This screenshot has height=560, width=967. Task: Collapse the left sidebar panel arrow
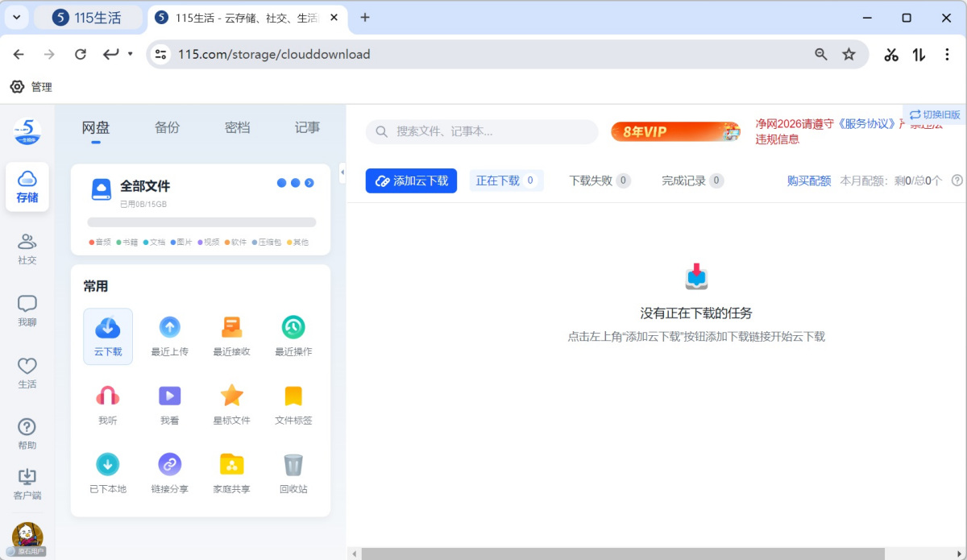coord(342,172)
